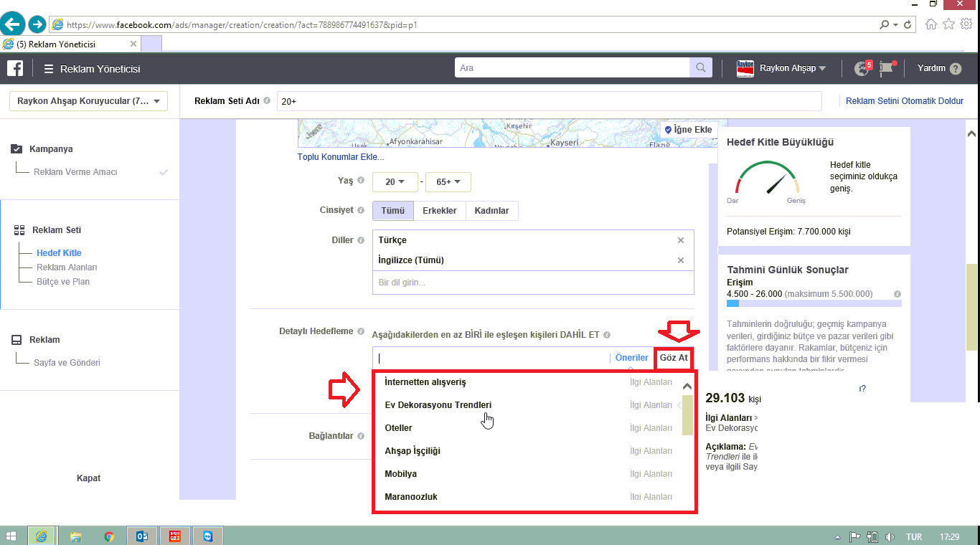This screenshot has height=545, width=980.
Task: Click the magnifier search button beside Ara
Action: click(700, 68)
